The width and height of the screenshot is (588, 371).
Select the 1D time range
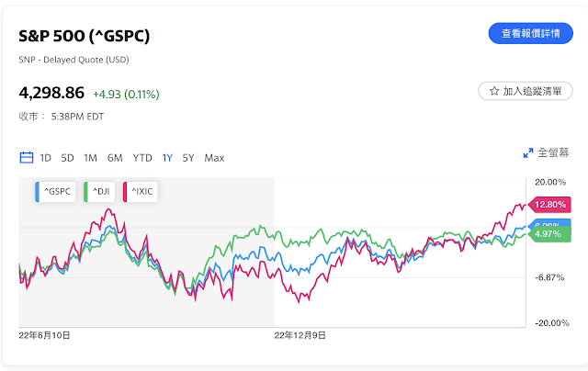click(46, 158)
